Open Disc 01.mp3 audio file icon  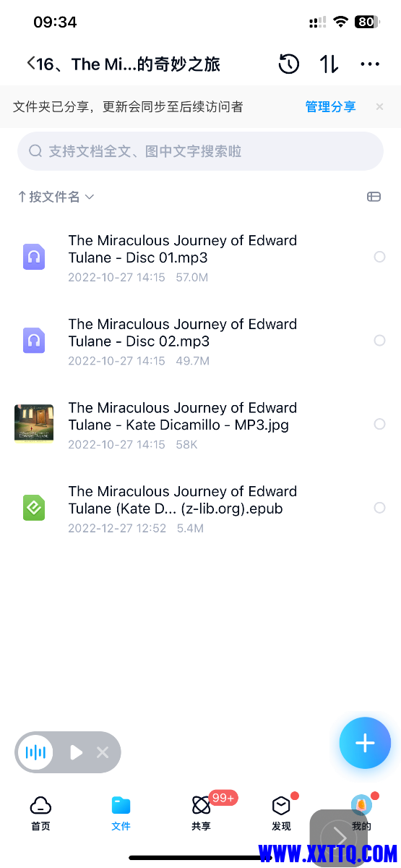pyautogui.click(x=34, y=257)
